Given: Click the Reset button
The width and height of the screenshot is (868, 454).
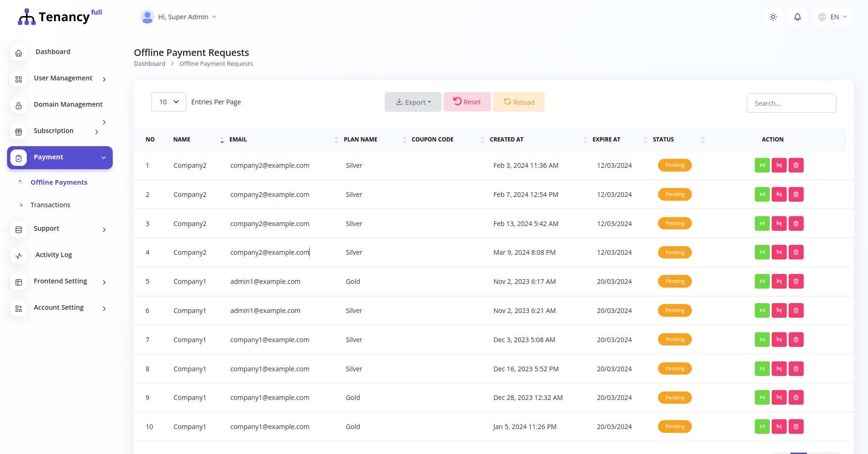Looking at the screenshot, I should click(x=466, y=102).
